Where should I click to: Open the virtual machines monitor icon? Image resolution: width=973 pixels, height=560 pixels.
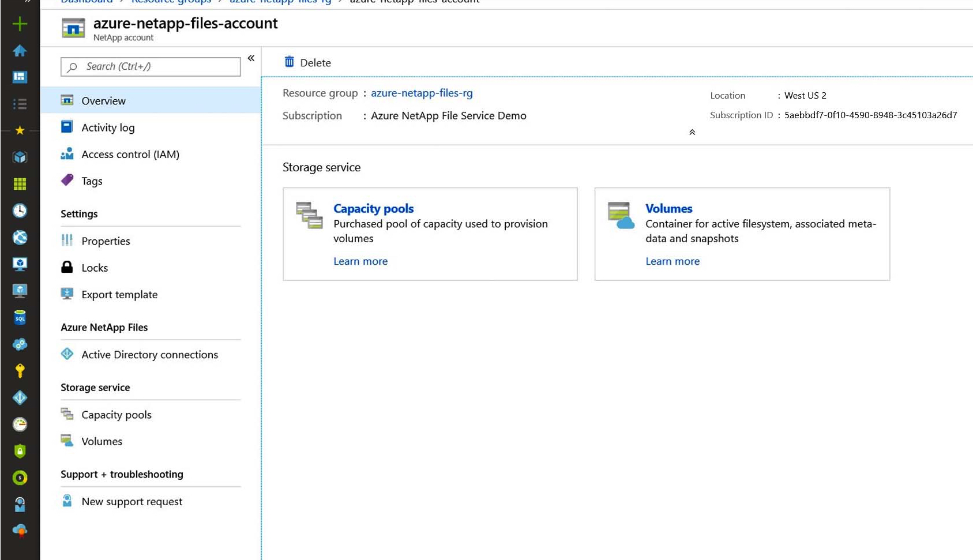coord(20,264)
